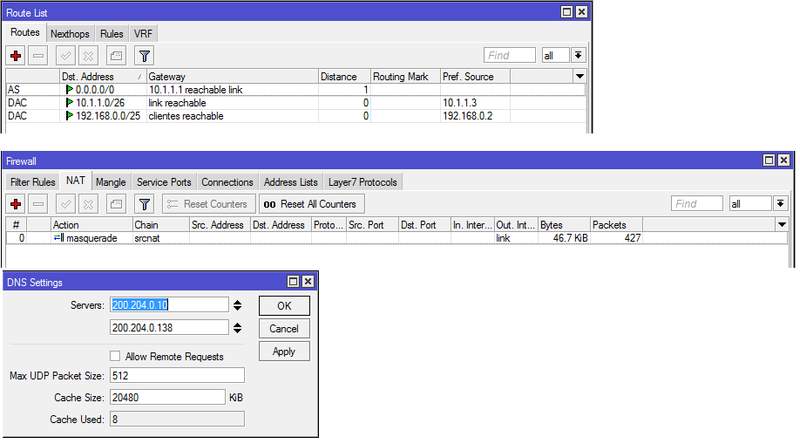Open the Rules tab in Route List
This screenshot has height=444, width=800.
coord(111,34)
